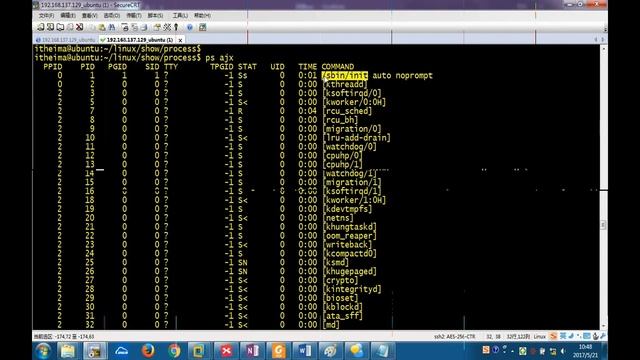This screenshot has height=360, width=640.
Task: Click the Public Key agent icon
Action: click(176, 27)
